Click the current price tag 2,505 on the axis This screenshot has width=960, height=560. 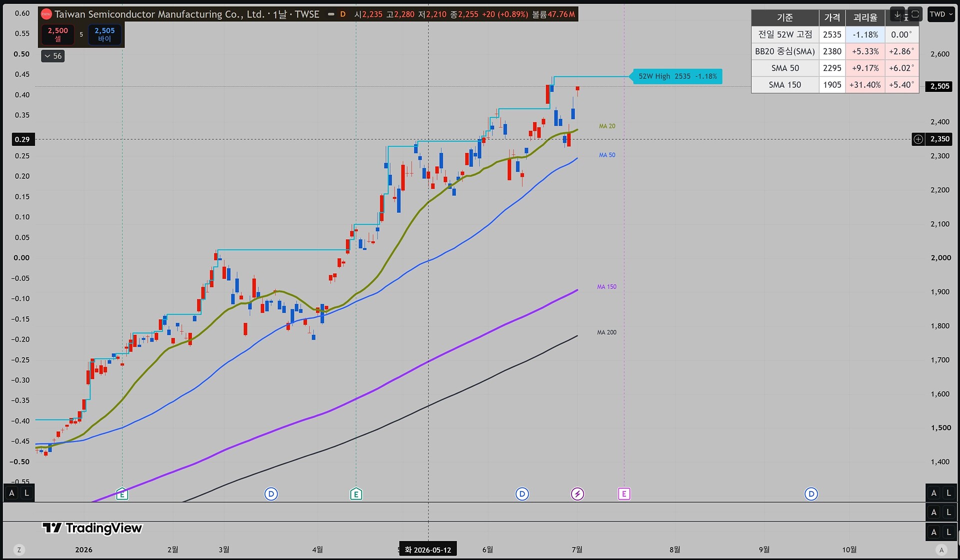(x=939, y=86)
